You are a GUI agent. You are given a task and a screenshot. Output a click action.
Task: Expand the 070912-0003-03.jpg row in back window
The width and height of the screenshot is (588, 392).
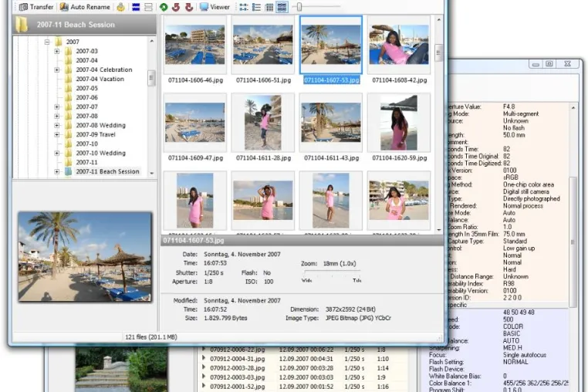pos(204,377)
